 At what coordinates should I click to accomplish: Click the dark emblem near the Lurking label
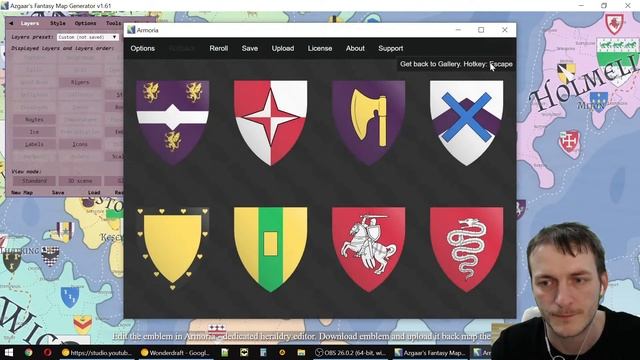tap(11, 261)
